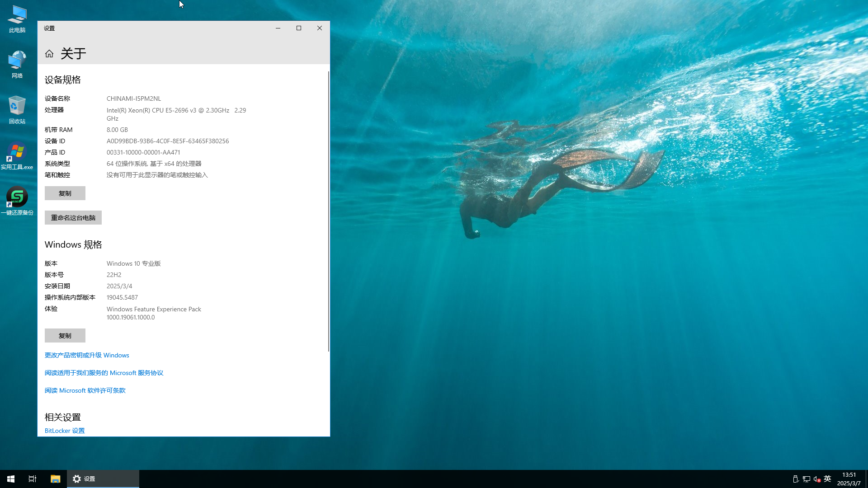Click device name CHINAMI-I5PM2NL
Screen dimensions: 868x488
coord(134,99)
